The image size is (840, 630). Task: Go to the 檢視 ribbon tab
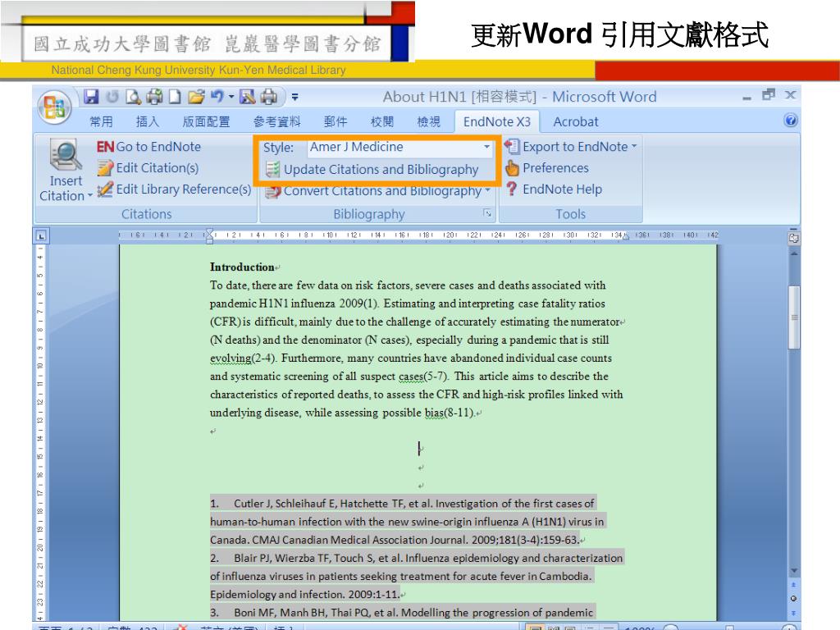pos(428,121)
